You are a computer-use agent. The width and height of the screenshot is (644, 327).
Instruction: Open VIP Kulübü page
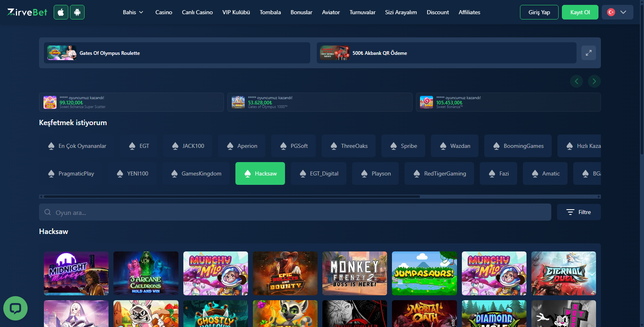pos(236,12)
